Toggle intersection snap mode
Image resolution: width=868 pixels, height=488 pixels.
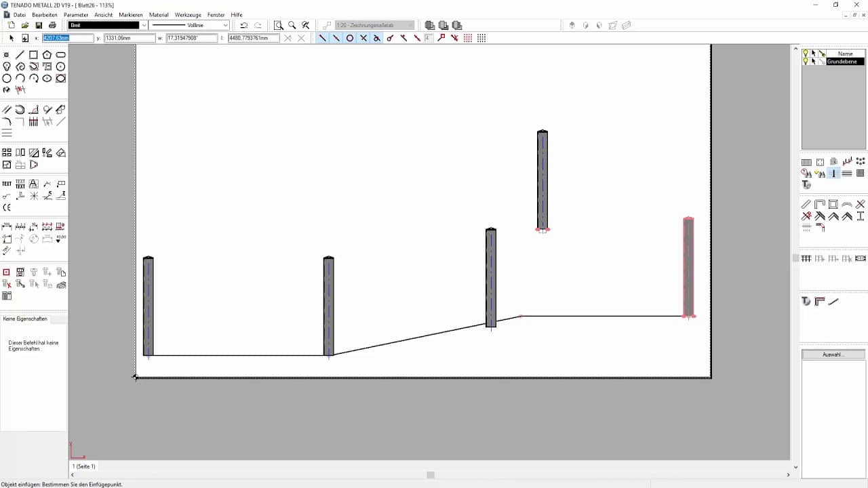[x=363, y=38]
